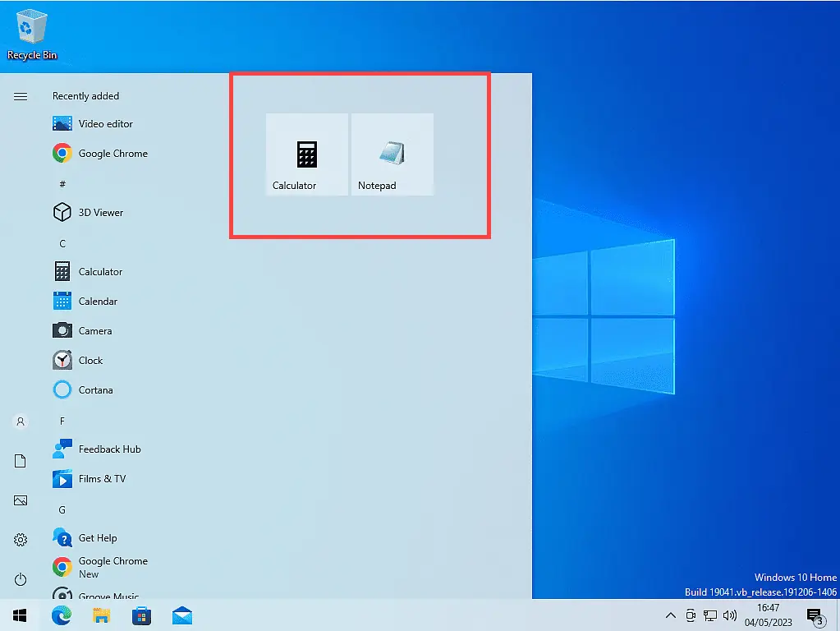
Task: Launch Mail from the taskbar
Action: tap(181, 615)
